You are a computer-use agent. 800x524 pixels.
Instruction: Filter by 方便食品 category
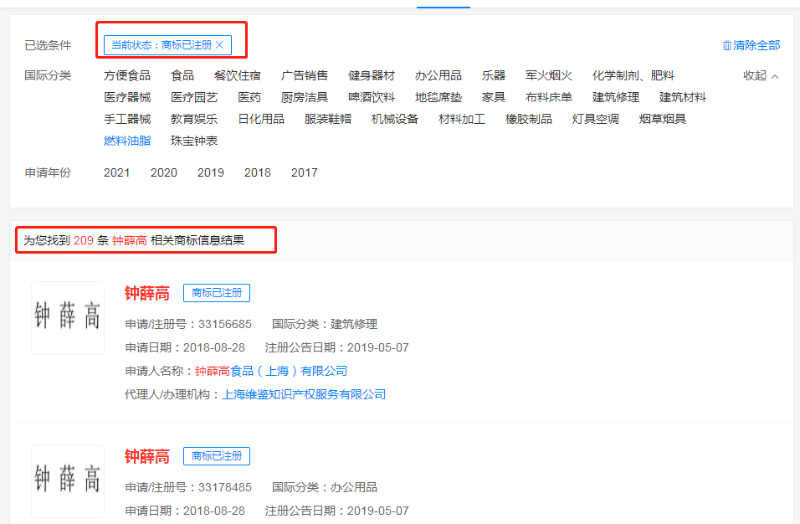127,76
